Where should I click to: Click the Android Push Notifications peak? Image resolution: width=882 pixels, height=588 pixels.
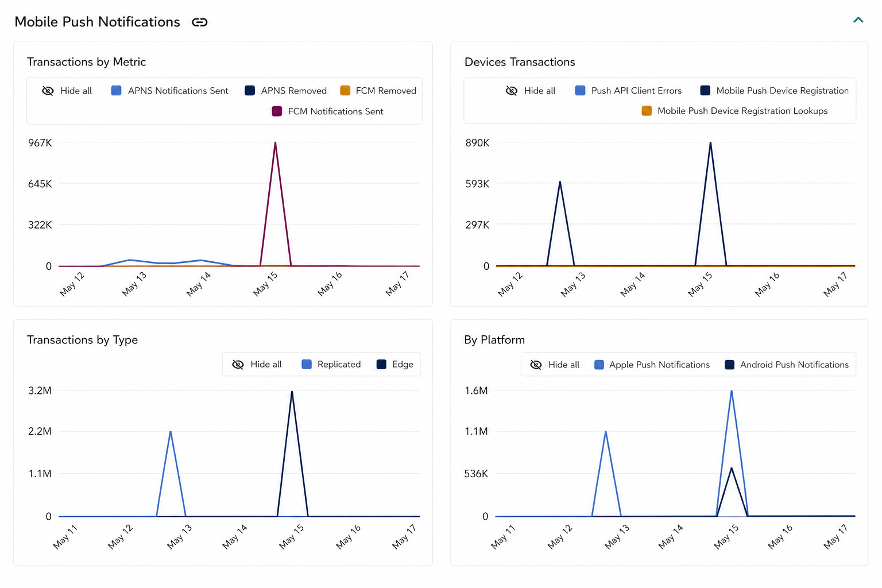pyautogui.click(x=732, y=468)
